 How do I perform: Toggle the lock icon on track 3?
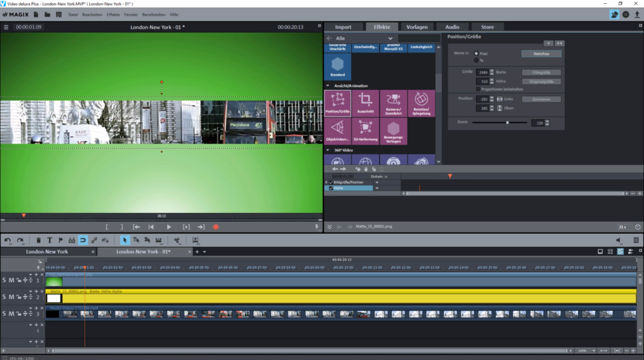(18, 314)
